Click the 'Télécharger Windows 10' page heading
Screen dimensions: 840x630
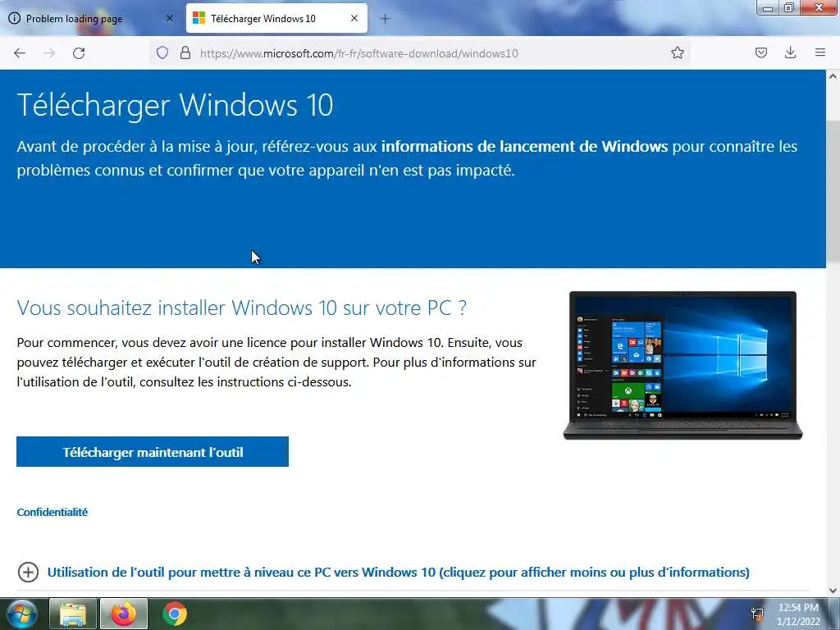tap(176, 104)
